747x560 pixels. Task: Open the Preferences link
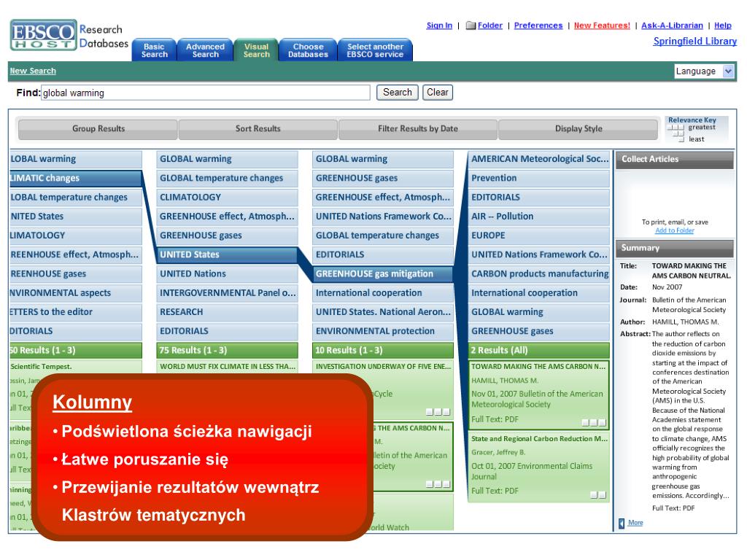click(538, 26)
